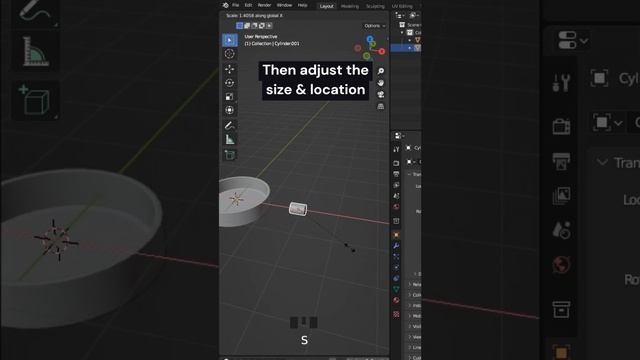The height and width of the screenshot is (360, 640).
Task: Select the Transform tool
Action: (x=230, y=110)
